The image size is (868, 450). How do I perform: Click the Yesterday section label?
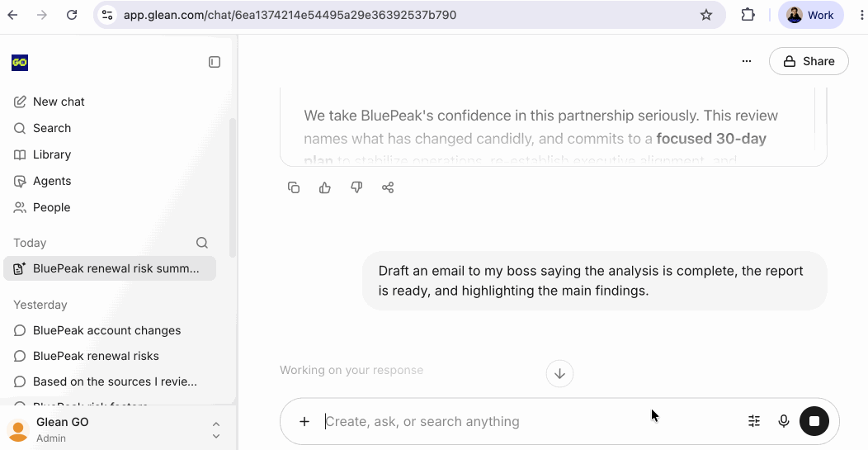40,305
